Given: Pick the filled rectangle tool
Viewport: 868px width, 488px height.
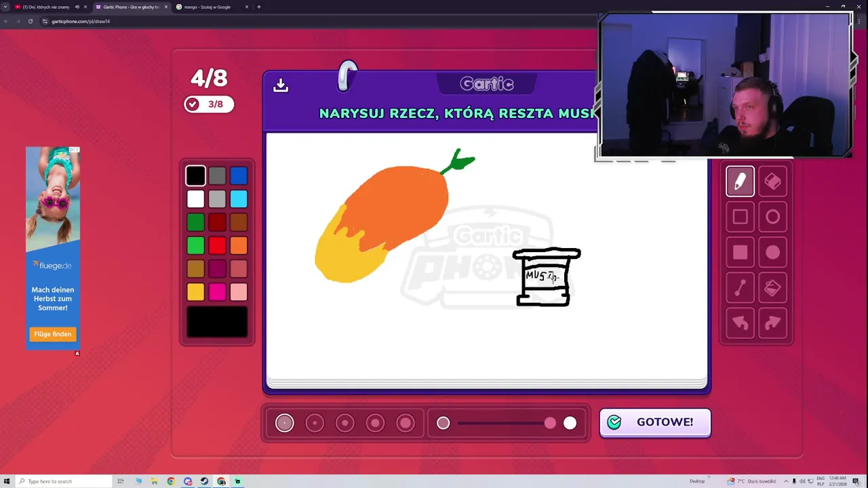Looking at the screenshot, I should click(740, 253).
